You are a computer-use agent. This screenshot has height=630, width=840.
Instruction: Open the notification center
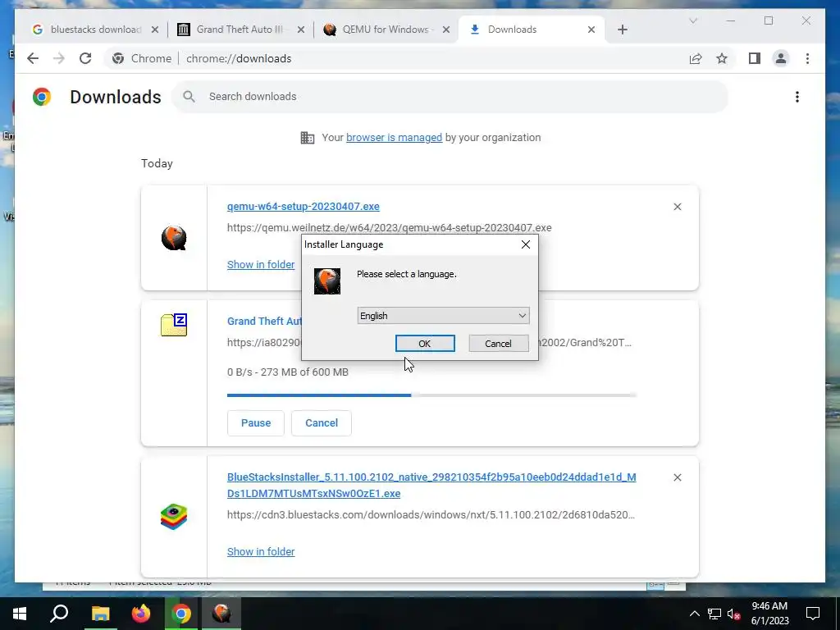pyautogui.click(x=813, y=614)
